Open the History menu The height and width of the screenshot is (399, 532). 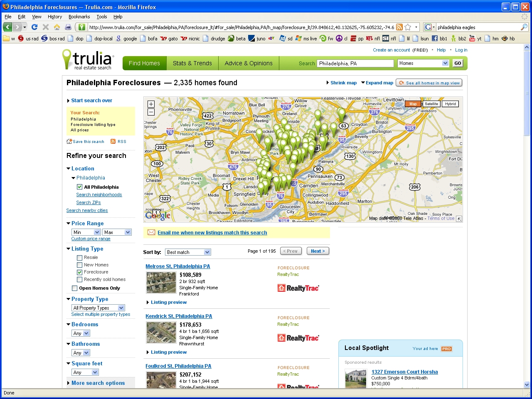point(55,17)
